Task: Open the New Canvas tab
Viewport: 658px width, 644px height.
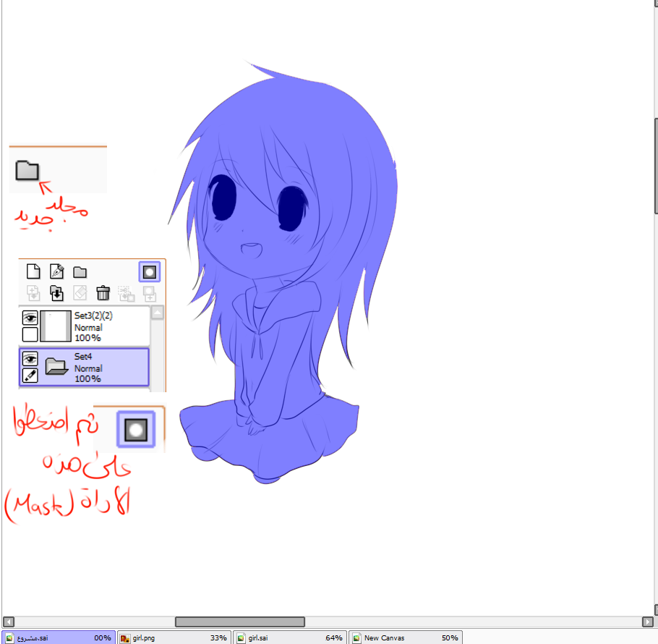Action: pyautogui.click(x=405, y=637)
